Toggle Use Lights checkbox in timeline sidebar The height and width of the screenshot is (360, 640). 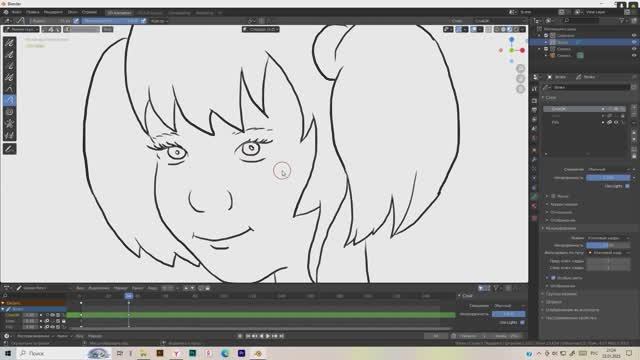click(x=522, y=322)
